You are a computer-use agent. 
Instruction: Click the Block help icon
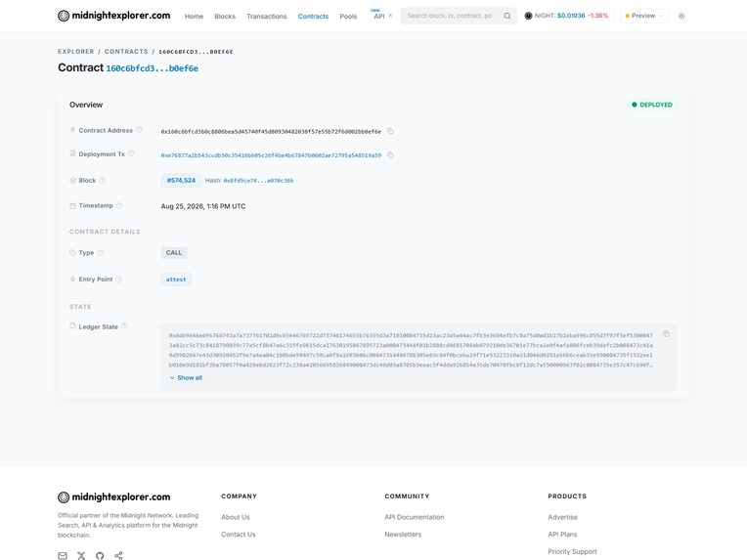coord(102,181)
